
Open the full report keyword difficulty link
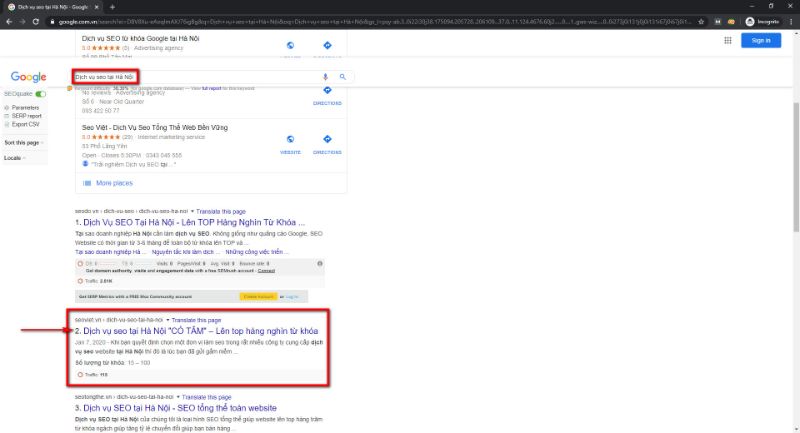point(211,88)
